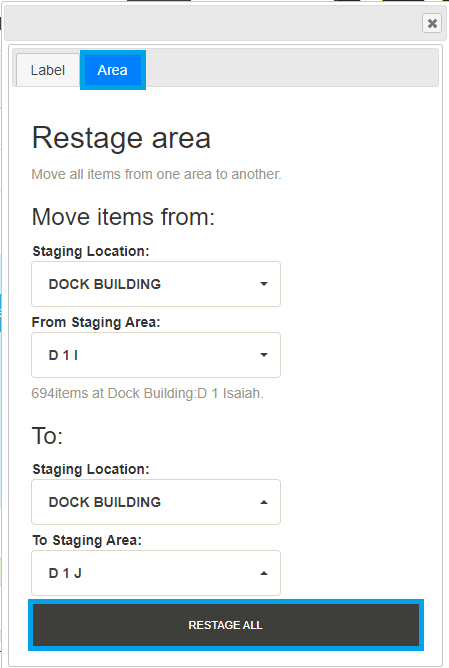This screenshot has height=668, width=449.
Task: Close the dialog with the X icon
Action: pos(432,23)
